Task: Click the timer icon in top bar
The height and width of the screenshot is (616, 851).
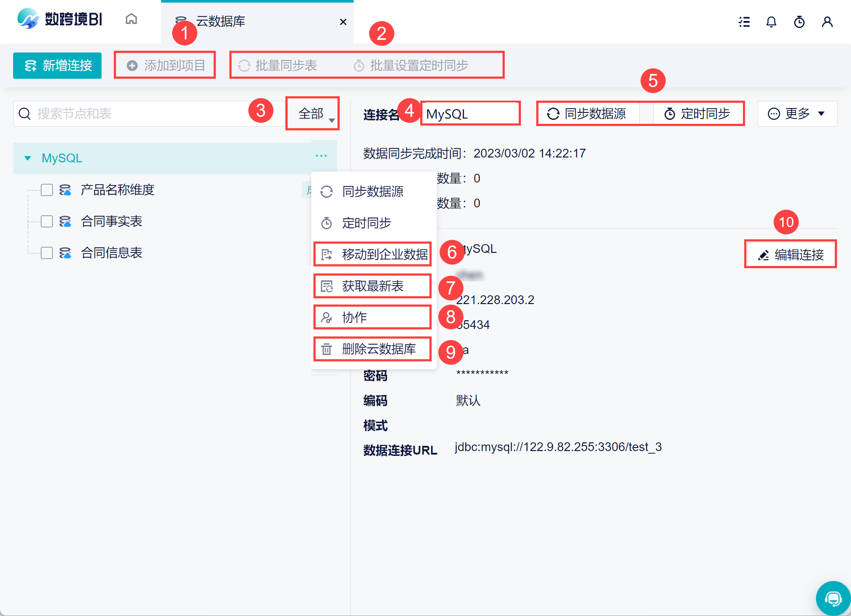Action: coord(799,22)
